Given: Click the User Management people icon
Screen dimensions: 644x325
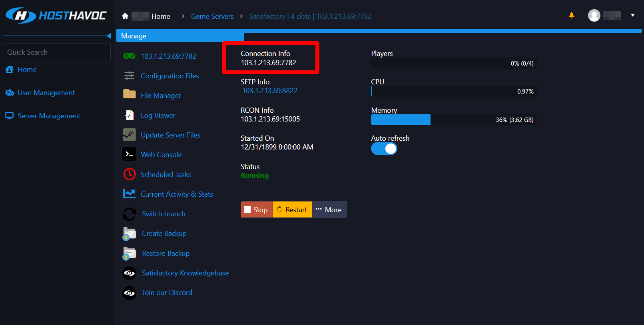Looking at the screenshot, I should click(x=10, y=93).
